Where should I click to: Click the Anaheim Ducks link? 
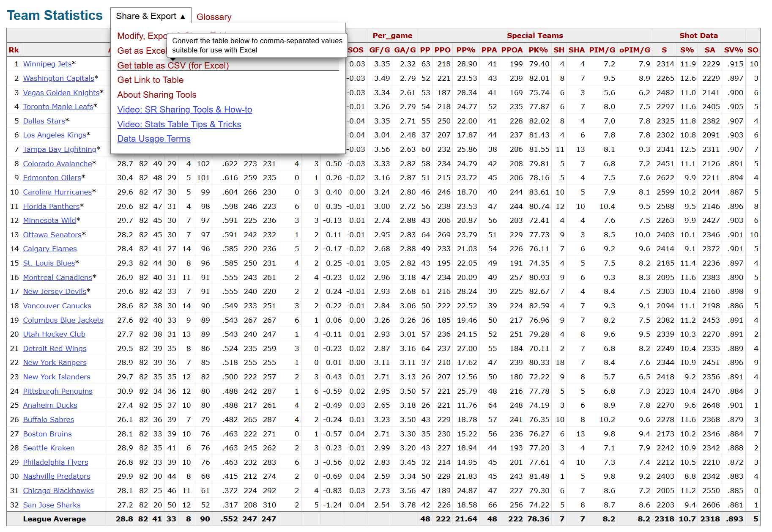coord(50,405)
